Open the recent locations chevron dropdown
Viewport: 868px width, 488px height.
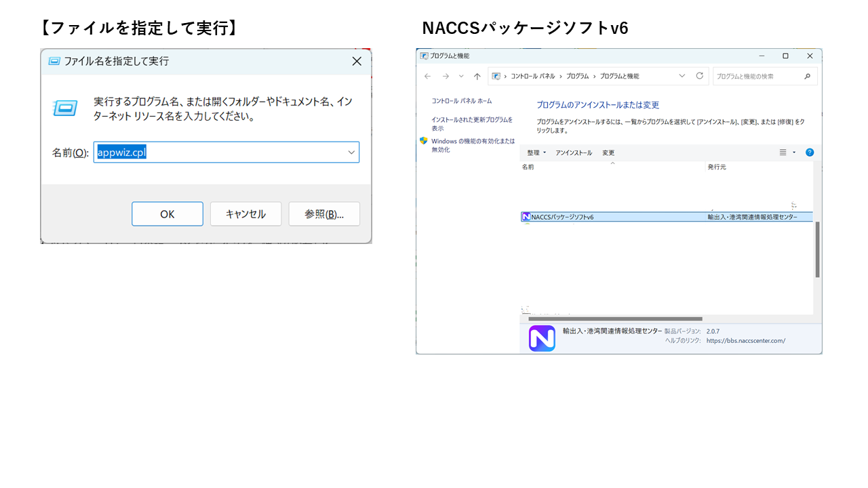[x=462, y=77]
